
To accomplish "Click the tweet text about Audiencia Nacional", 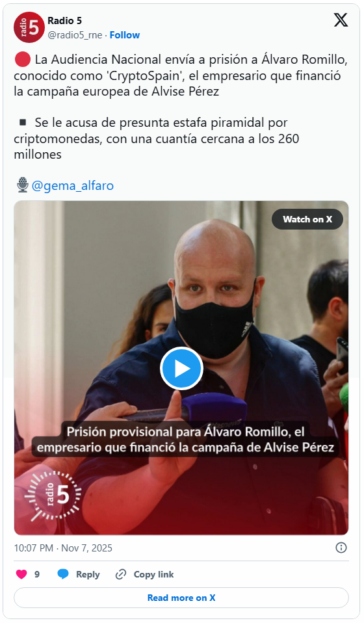I will click(181, 75).
